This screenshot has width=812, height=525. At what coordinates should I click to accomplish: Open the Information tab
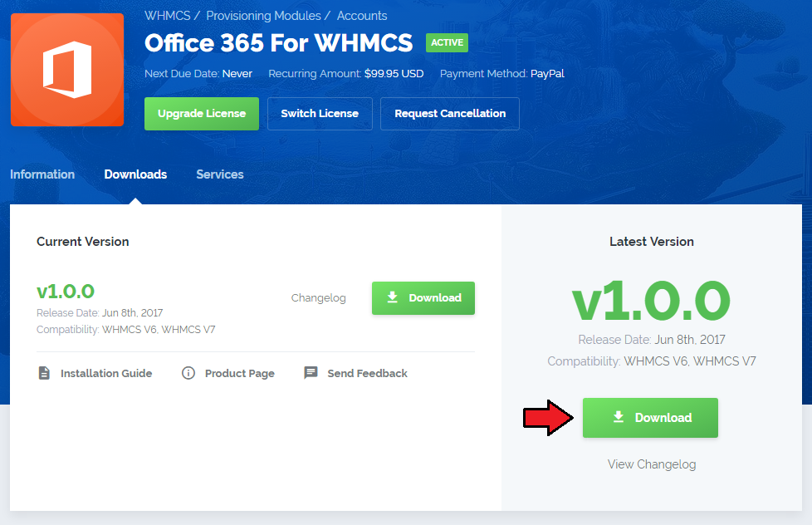[x=42, y=174]
